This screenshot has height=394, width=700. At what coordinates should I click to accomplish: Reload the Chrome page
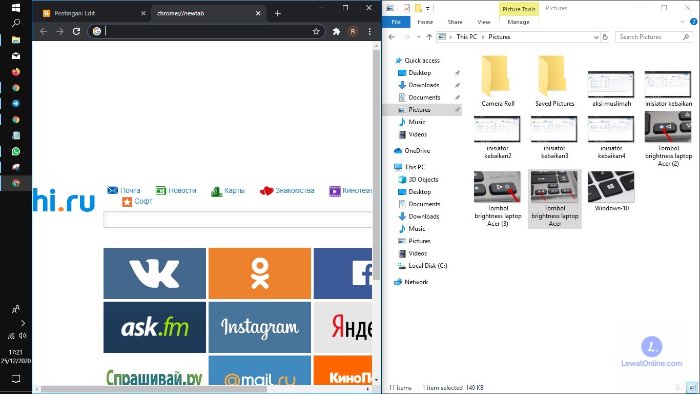coord(76,31)
